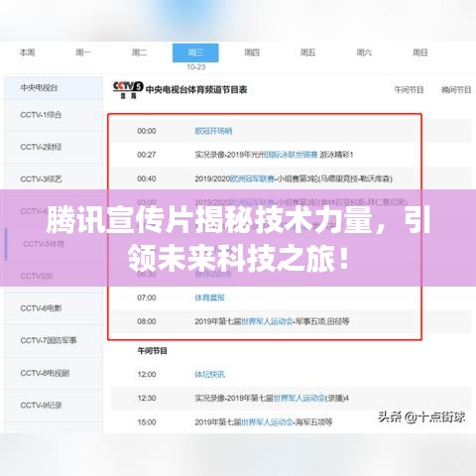Open the 中央电视台 category in sidebar
This screenshot has height=476, width=476.
54,87
